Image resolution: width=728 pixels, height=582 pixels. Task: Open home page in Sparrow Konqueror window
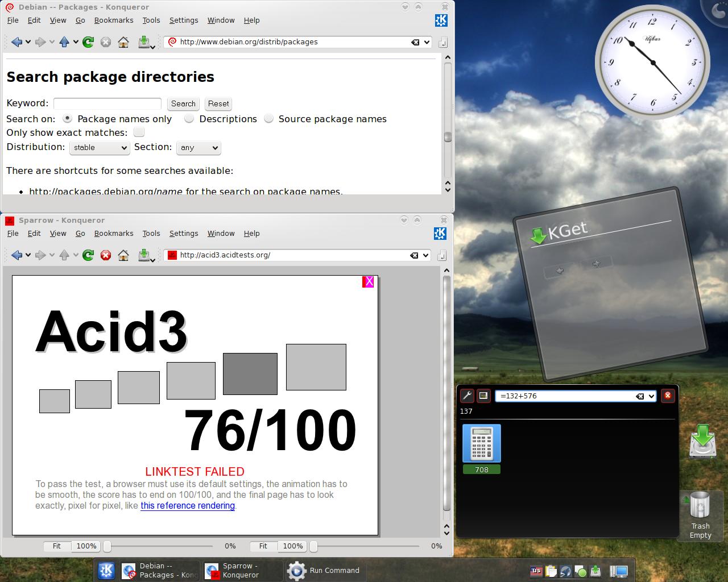pyautogui.click(x=123, y=255)
